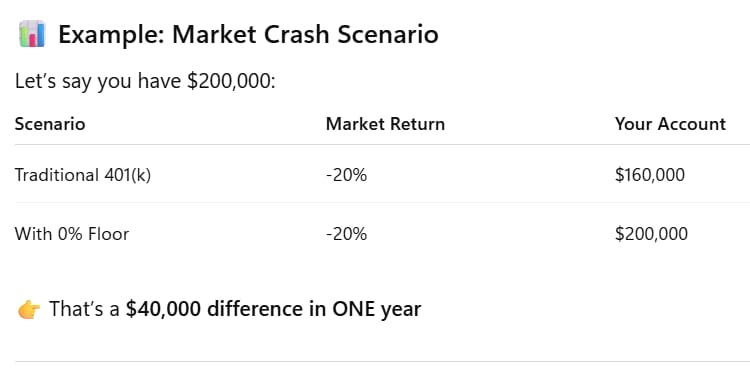Click the ONE year text in summary
This screenshot has height=370, width=750.
pyautogui.click(x=377, y=309)
